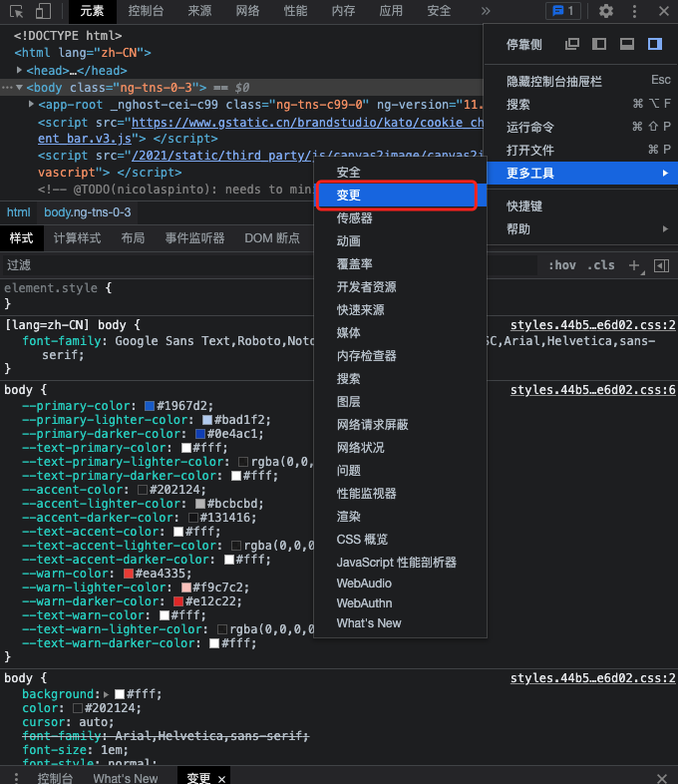Toggle :hov element state panel

562,265
